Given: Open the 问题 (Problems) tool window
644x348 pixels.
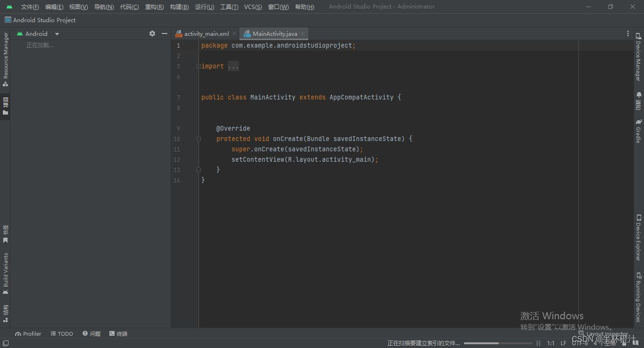Looking at the screenshot, I should [x=91, y=333].
